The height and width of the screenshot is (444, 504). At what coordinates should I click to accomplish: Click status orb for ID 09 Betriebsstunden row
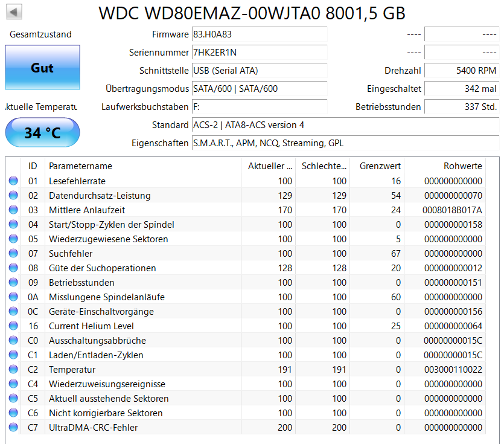tap(13, 282)
